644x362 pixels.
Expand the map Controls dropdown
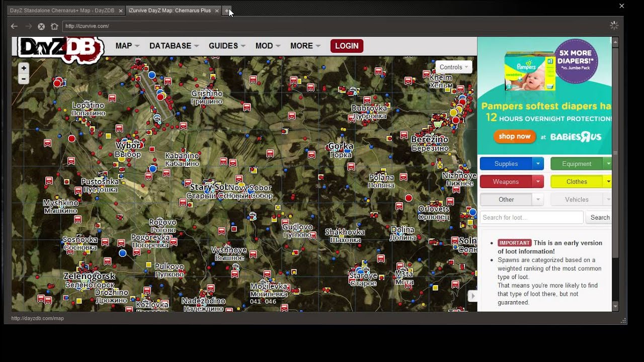pos(453,67)
